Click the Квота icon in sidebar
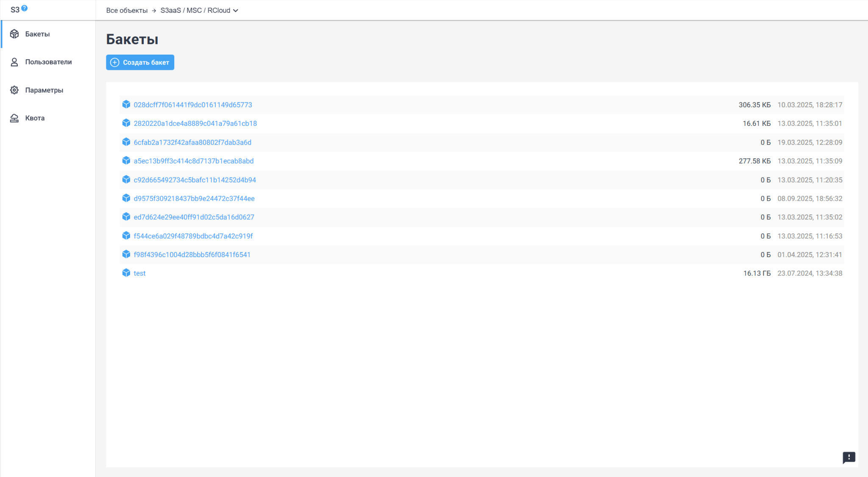The height and width of the screenshot is (477, 868). coord(14,118)
